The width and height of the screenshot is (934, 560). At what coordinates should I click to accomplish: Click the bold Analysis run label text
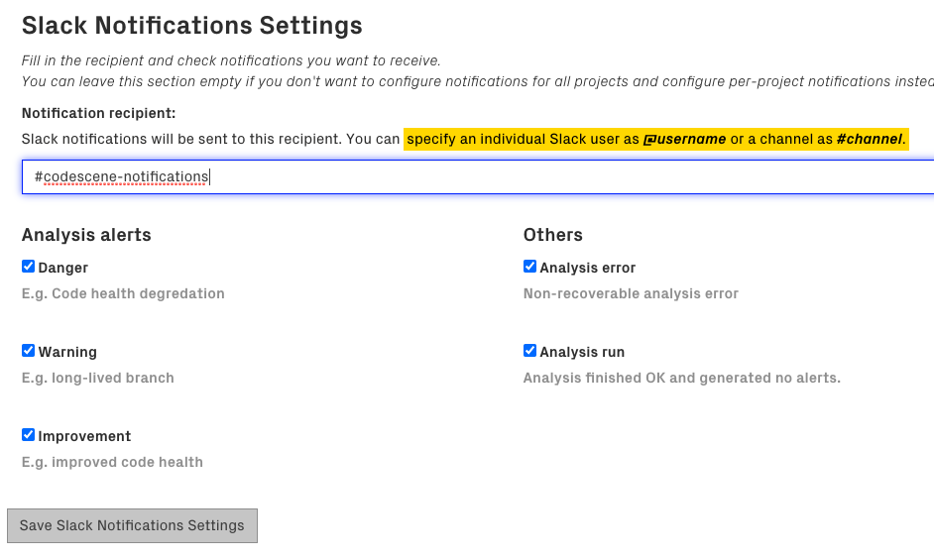pos(582,352)
